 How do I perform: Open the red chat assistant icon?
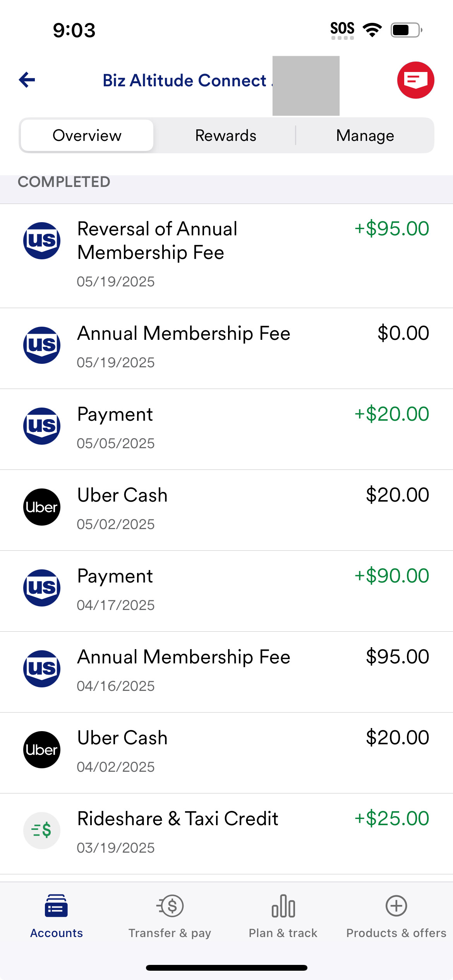pyautogui.click(x=415, y=80)
